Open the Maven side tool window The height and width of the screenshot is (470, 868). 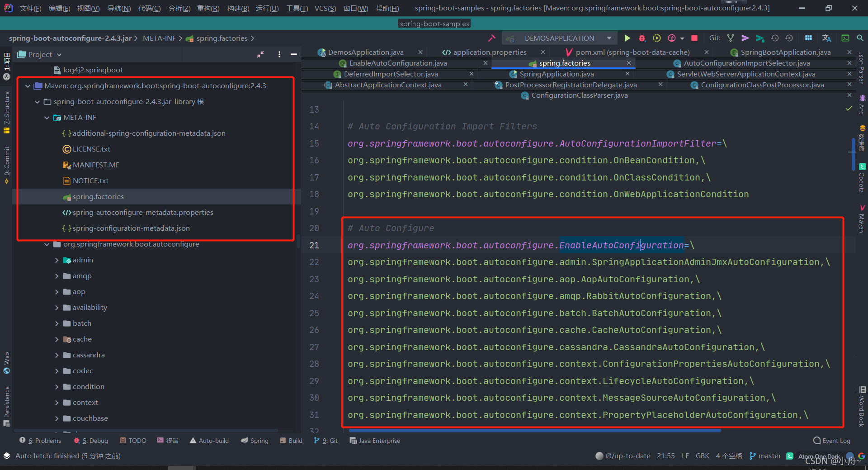click(862, 218)
